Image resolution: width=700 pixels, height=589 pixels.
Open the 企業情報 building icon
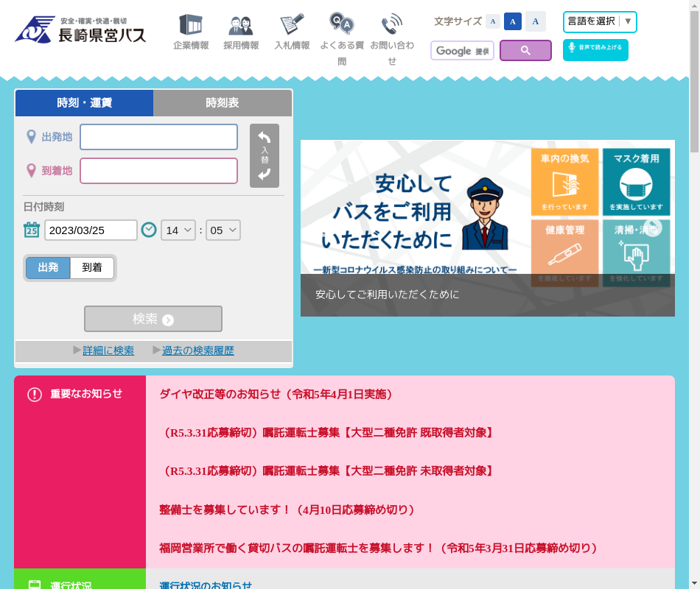(x=191, y=25)
